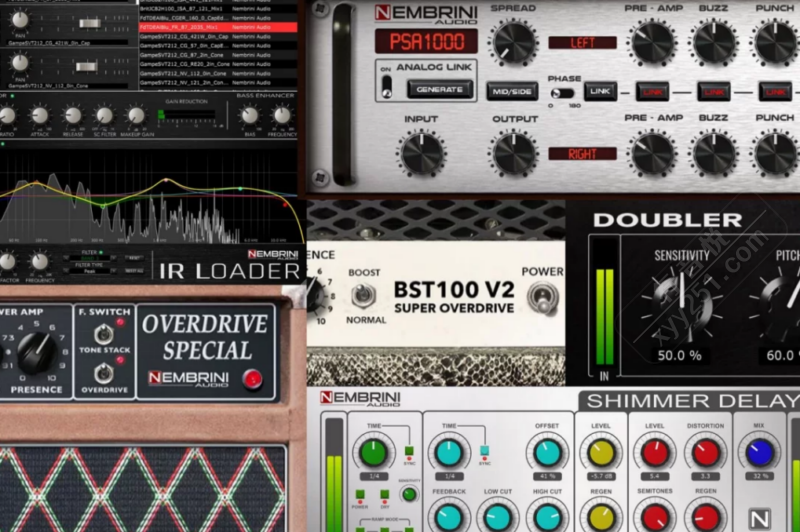This screenshot has width=800, height=532.
Task: Click the cyan Offset knob
Action: [x=547, y=453]
